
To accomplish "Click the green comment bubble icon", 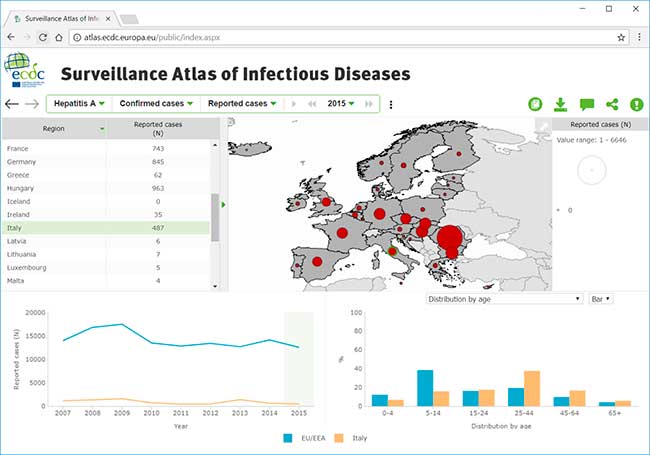I will [x=587, y=104].
